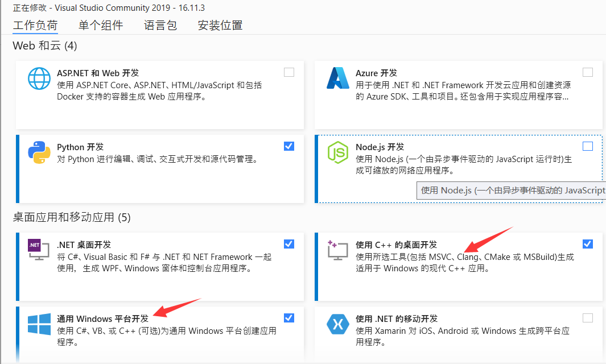This screenshot has height=364, width=606.
Task: Click the Web 和云 (4) section heading
Action: pos(45,45)
